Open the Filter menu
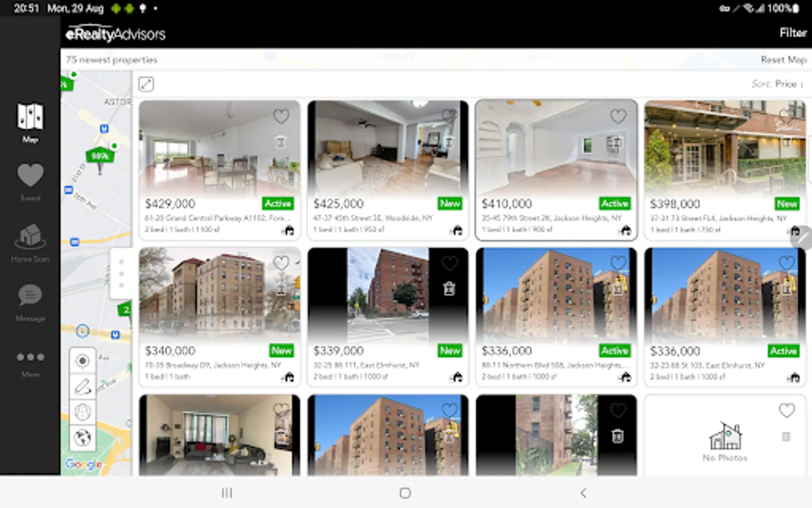The width and height of the screenshot is (812, 508). [x=793, y=33]
